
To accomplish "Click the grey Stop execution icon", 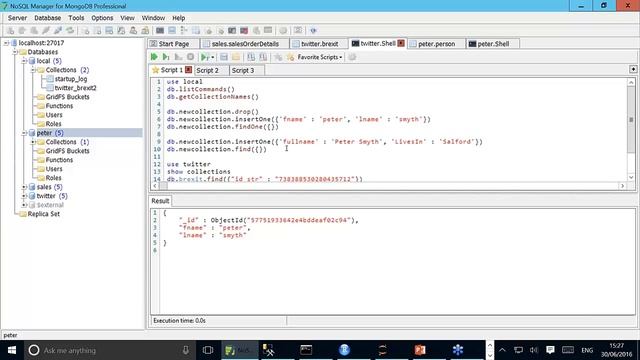I will click(x=190, y=57).
